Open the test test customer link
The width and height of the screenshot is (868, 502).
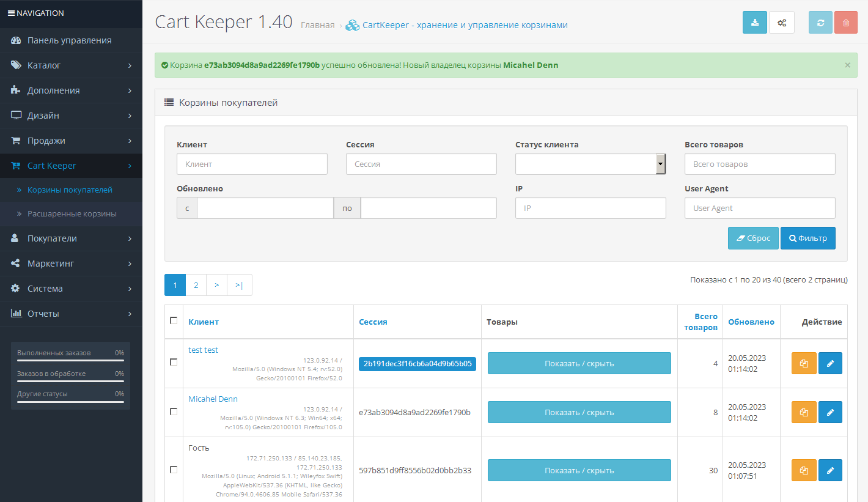[203, 350]
